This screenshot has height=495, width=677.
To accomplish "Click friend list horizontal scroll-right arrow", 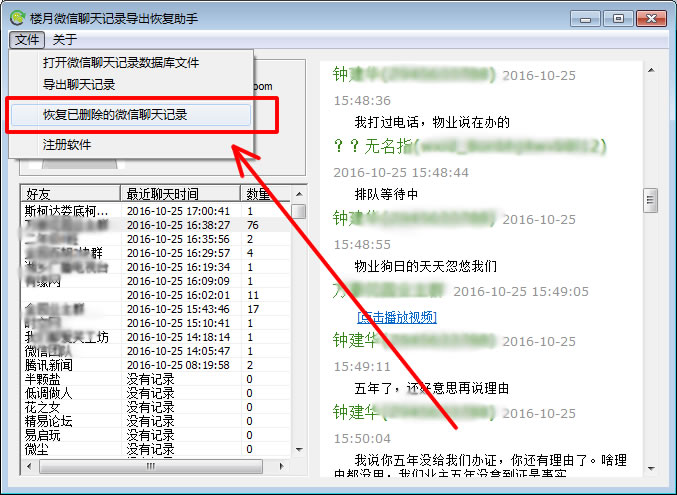I will point(282,466).
